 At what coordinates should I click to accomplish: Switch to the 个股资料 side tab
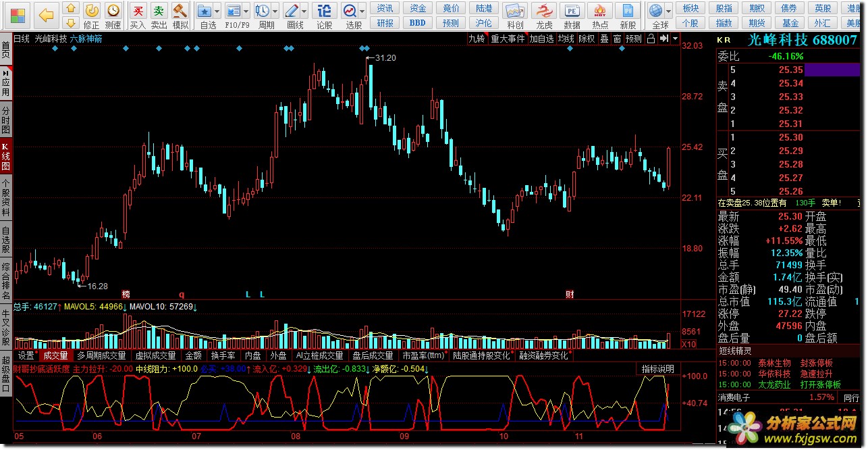(6, 197)
